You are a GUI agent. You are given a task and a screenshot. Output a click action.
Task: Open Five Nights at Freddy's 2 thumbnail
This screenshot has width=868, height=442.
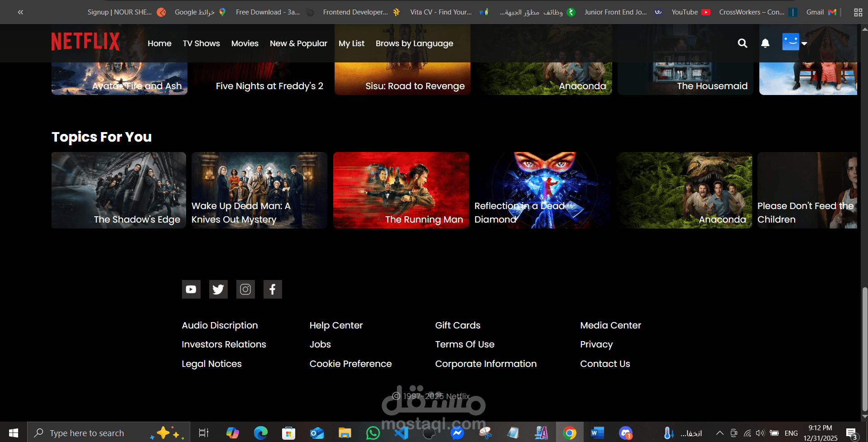(261, 79)
